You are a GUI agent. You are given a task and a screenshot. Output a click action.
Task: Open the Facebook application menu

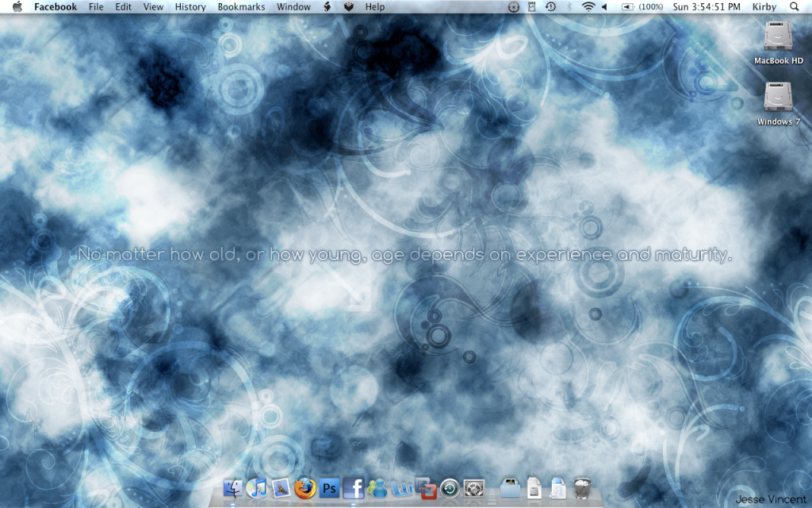pyautogui.click(x=56, y=6)
